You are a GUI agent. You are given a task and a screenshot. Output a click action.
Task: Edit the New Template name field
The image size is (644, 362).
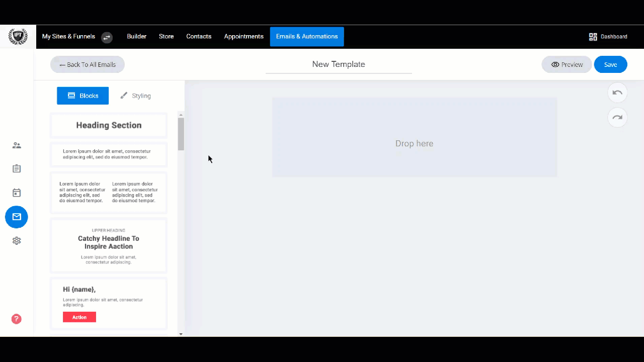point(338,64)
